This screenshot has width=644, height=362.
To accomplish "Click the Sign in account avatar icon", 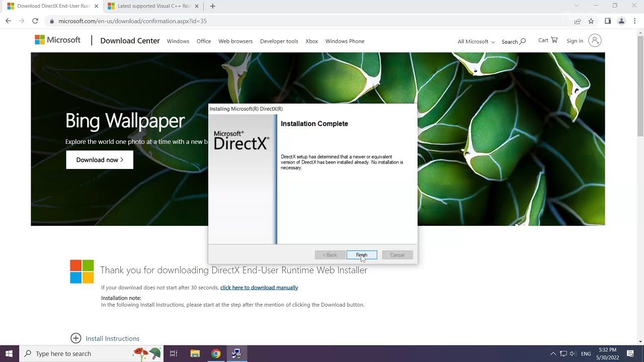I will (x=595, y=41).
